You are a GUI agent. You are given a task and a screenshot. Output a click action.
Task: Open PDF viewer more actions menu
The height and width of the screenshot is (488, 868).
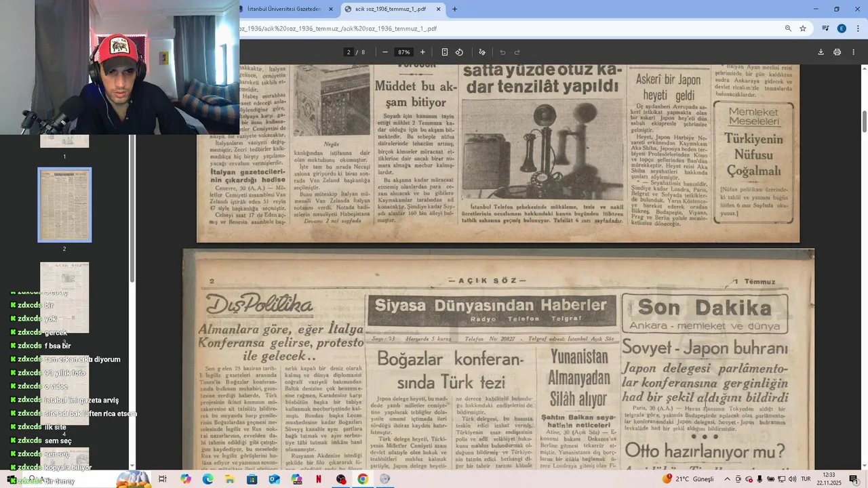pyautogui.click(x=853, y=52)
